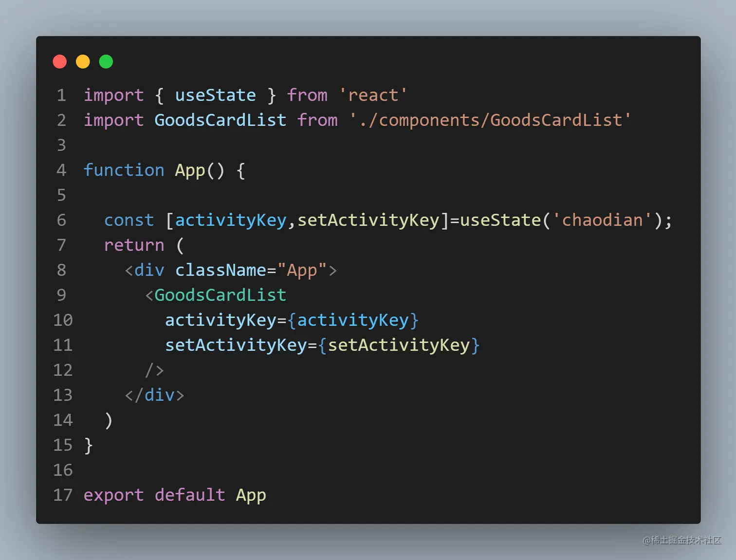Click line number 3 in the gutter
The height and width of the screenshot is (560, 736).
point(61,145)
